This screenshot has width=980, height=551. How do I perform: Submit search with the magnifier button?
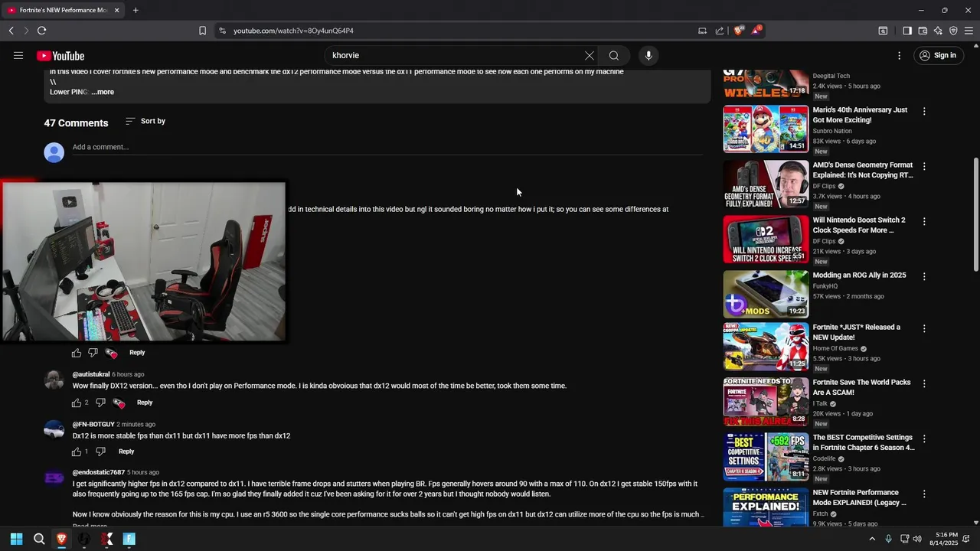coord(614,55)
